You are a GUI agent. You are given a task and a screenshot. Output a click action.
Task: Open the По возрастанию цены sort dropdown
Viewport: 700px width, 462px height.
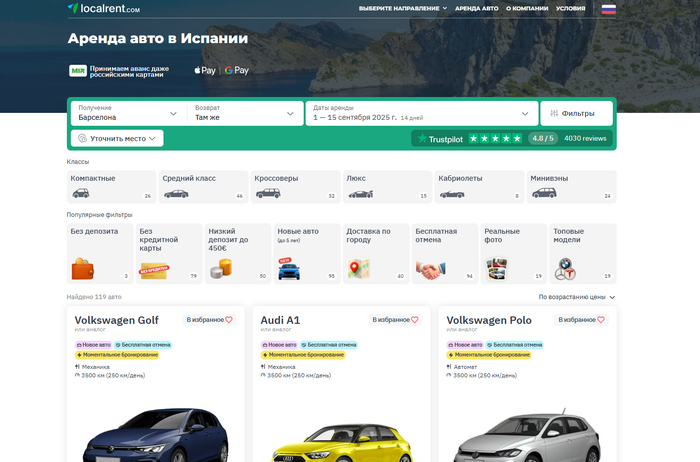click(577, 297)
